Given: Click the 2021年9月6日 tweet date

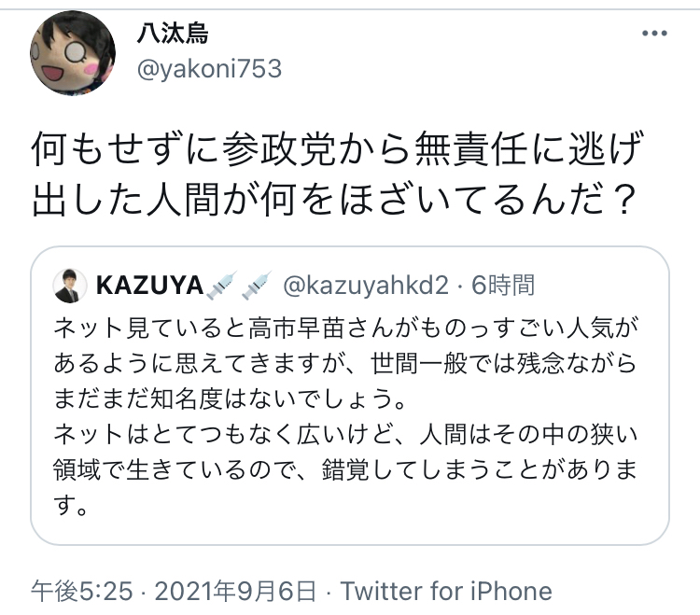Looking at the screenshot, I should click(x=235, y=592).
